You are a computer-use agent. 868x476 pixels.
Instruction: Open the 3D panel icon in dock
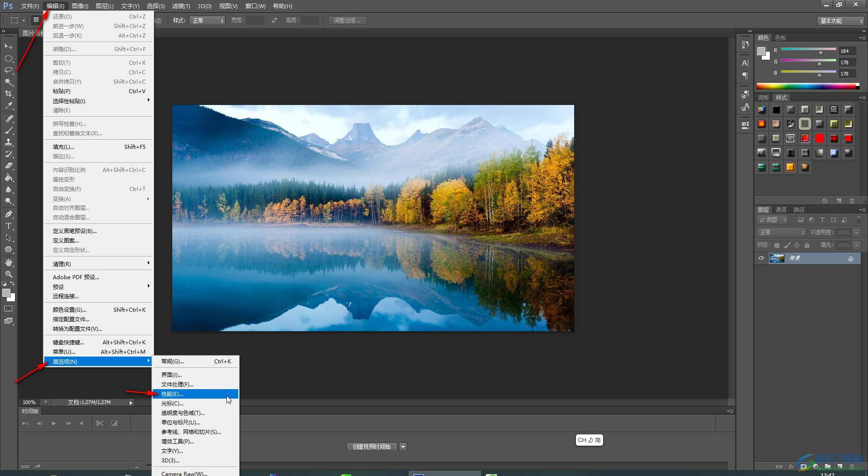pos(745,124)
